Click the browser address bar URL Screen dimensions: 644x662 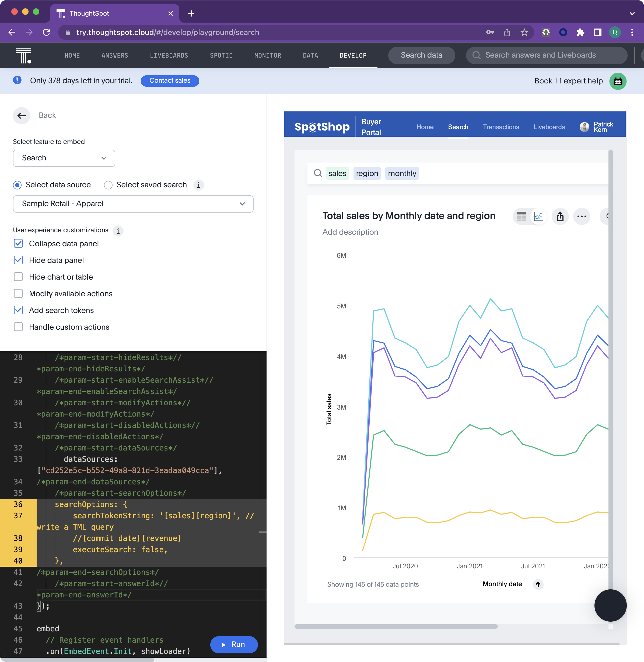point(167,32)
